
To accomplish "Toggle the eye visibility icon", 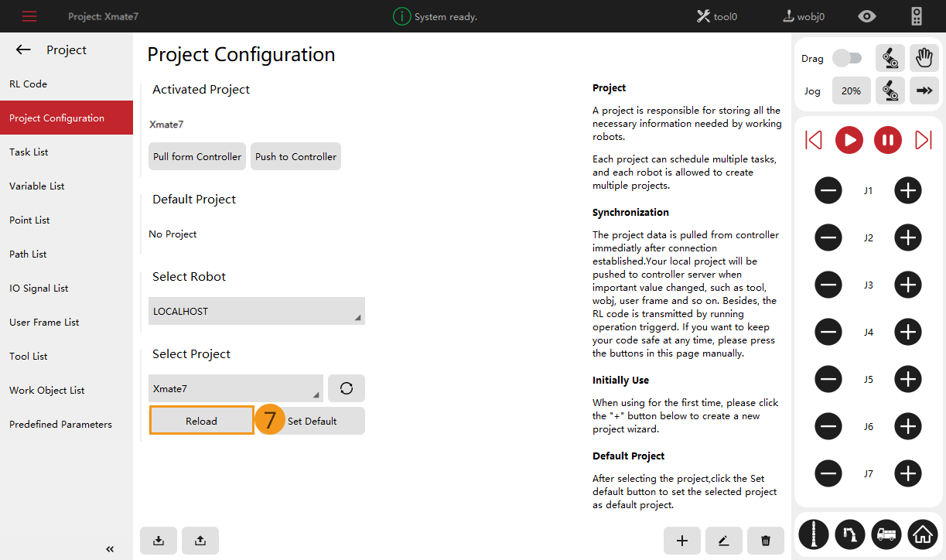I will point(867,16).
